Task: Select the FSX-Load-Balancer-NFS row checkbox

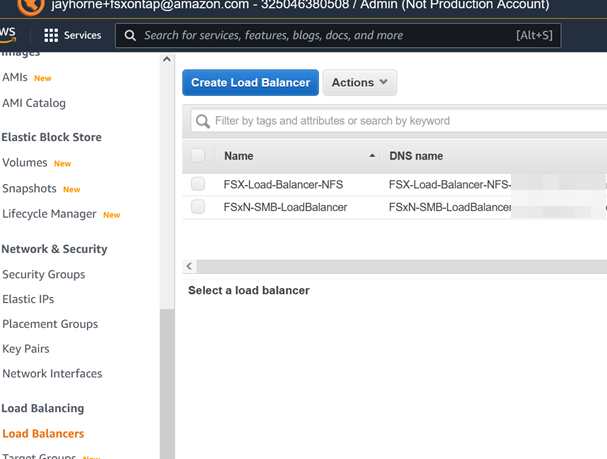Action: coord(198,184)
